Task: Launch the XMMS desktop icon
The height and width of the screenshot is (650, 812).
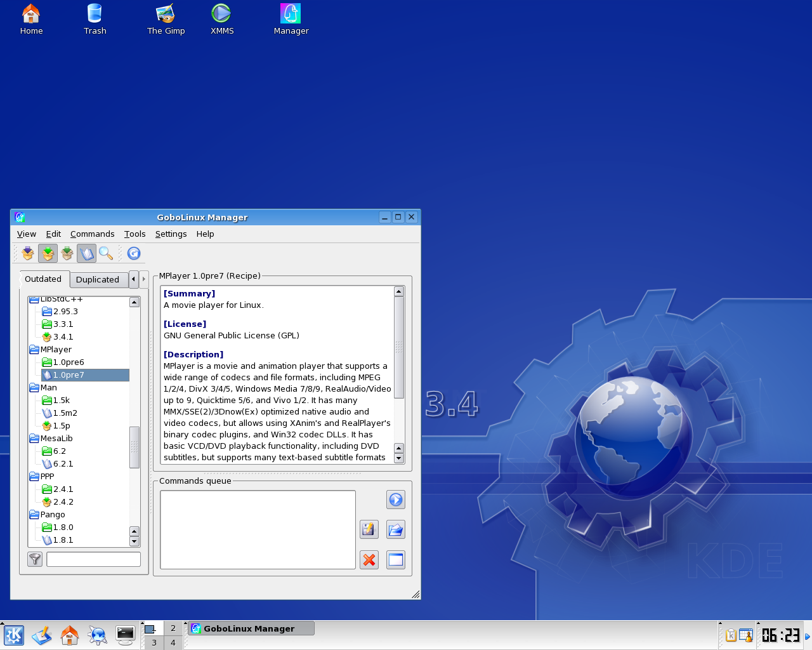Action: [x=221, y=19]
